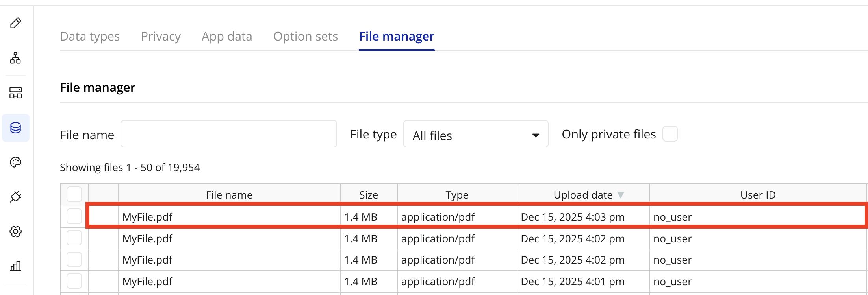This screenshot has width=868, height=295.
Task: Check the box for the 4:03 pm MyFile.pdf
Action: pos(74,216)
